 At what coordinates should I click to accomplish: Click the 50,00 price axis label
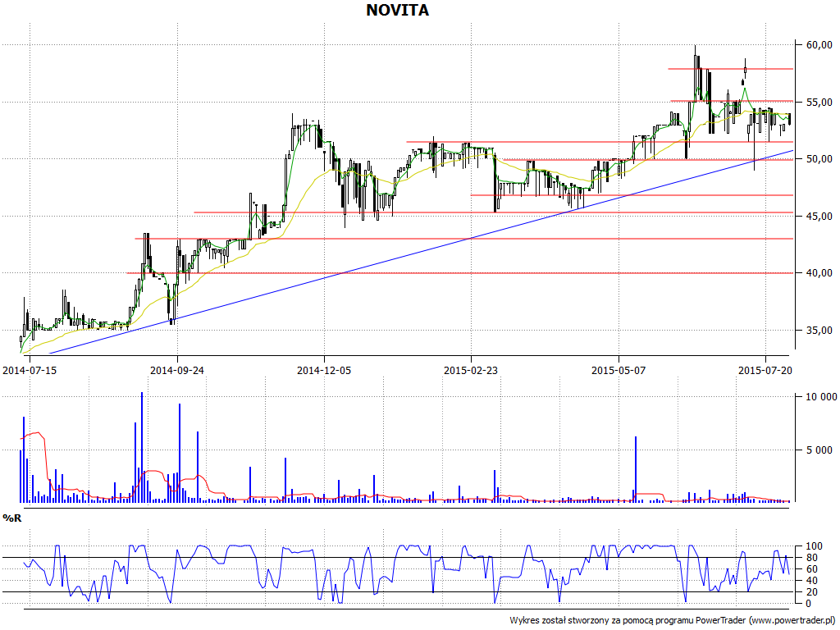coord(819,159)
